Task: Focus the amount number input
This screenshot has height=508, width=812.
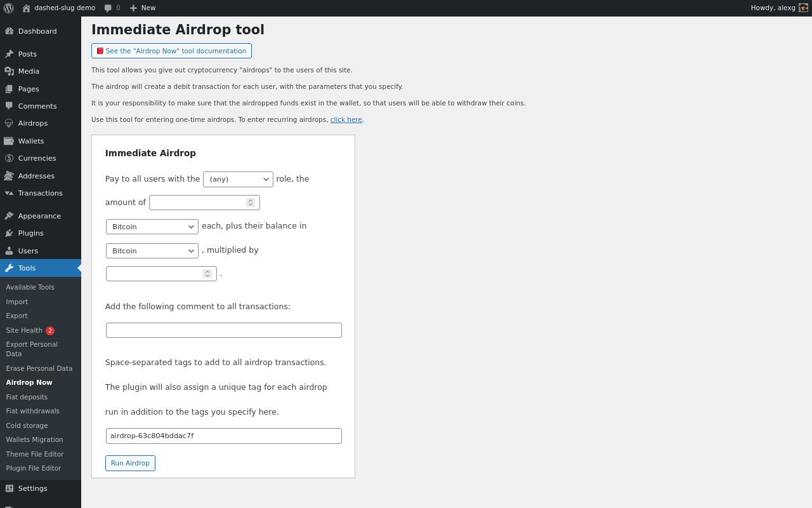Action: (204, 203)
